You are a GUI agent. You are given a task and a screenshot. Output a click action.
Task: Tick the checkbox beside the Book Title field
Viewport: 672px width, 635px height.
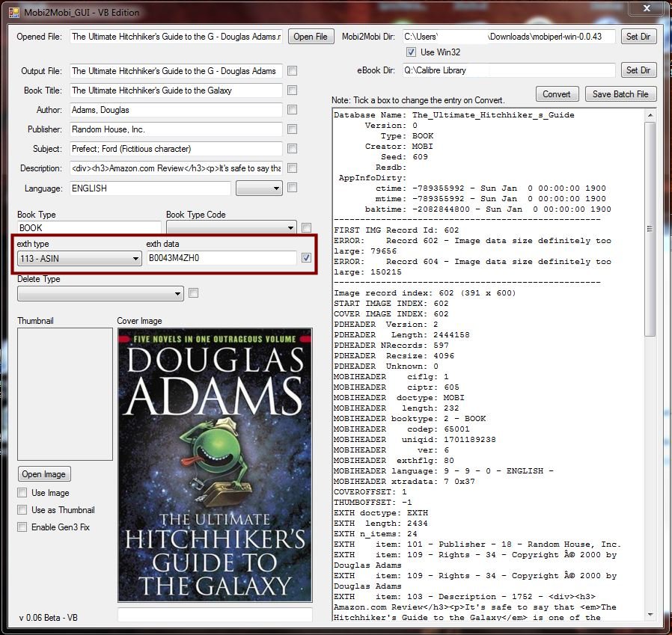pos(293,91)
